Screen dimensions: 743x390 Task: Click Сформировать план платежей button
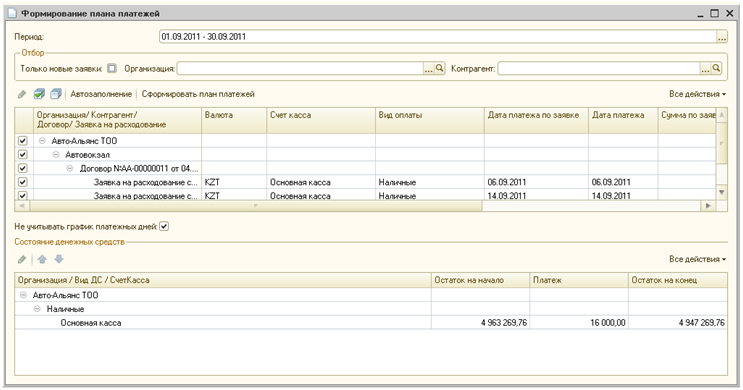198,94
